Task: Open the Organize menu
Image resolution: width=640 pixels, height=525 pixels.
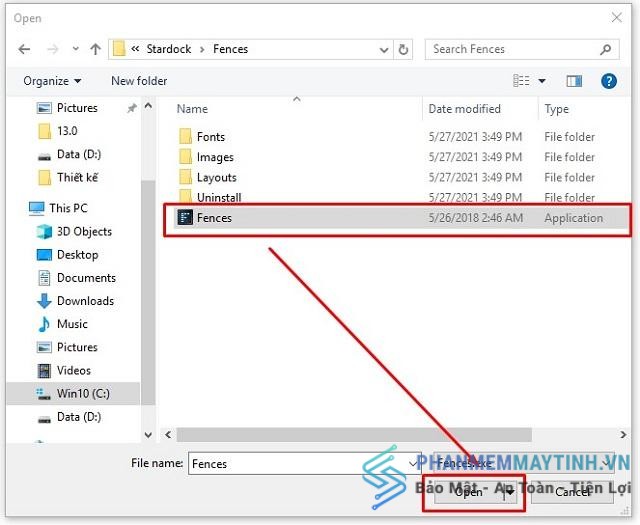Action: [x=52, y=81]
